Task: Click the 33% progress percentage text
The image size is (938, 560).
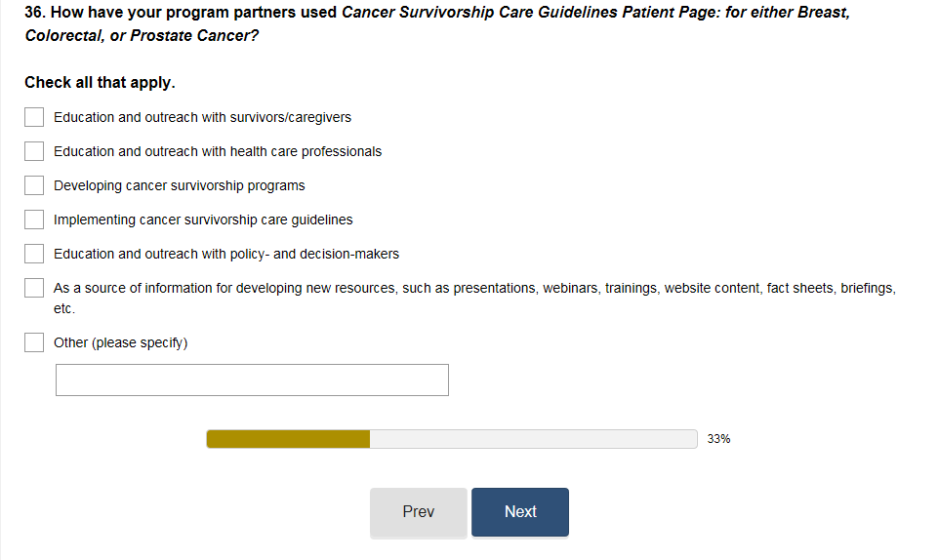Action: click(x=718, y=439)
